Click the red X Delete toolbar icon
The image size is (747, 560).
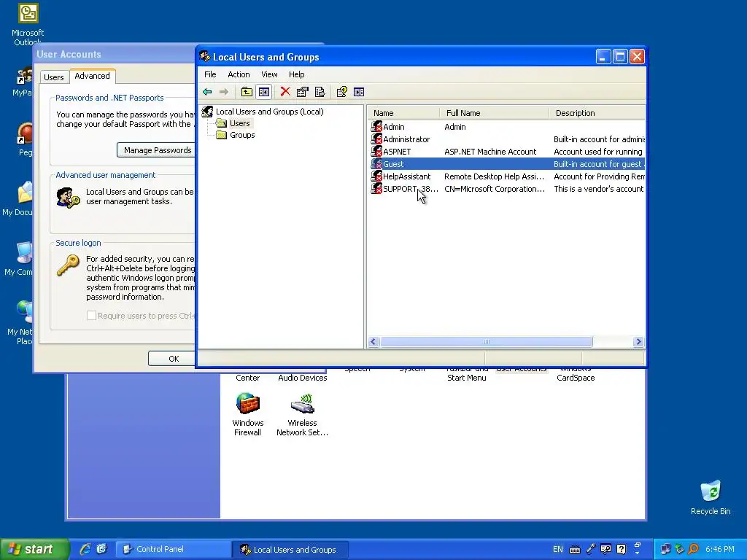(285, 91)
